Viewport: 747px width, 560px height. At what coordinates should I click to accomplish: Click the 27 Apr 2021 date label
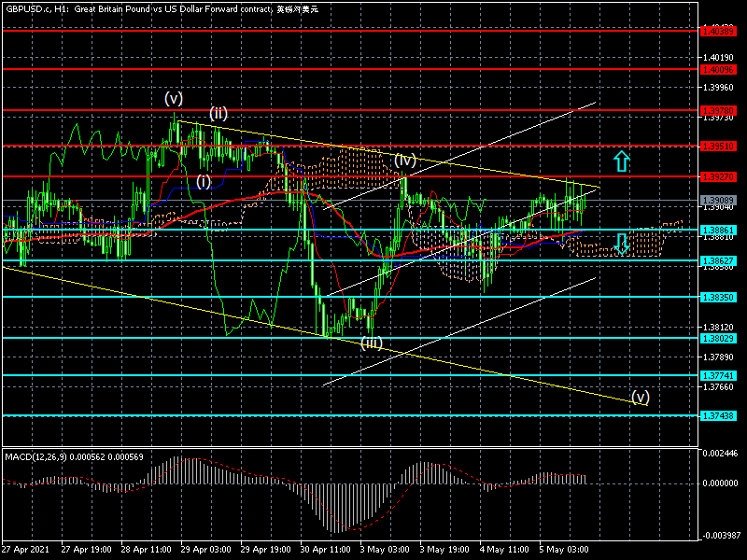[x=25, y=550]
